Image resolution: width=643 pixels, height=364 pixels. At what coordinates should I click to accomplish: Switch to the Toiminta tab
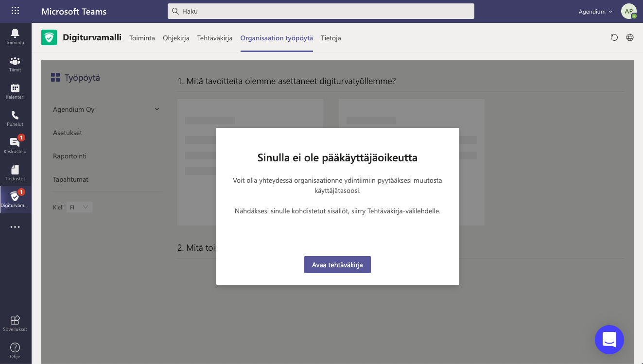point(142,38)
